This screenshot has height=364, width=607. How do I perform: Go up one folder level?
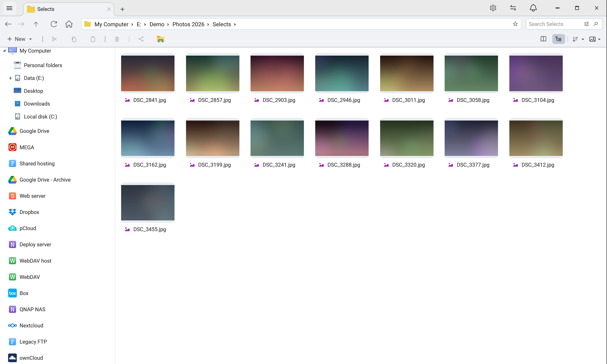pyautogui.click(x=36, y=24)
